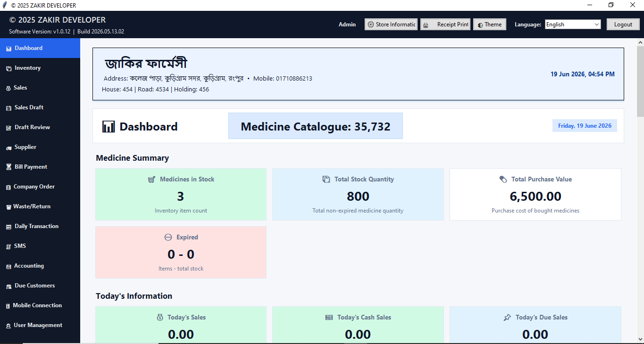Click the User Management person icon

pyautogui.click(x=8, y=326)
